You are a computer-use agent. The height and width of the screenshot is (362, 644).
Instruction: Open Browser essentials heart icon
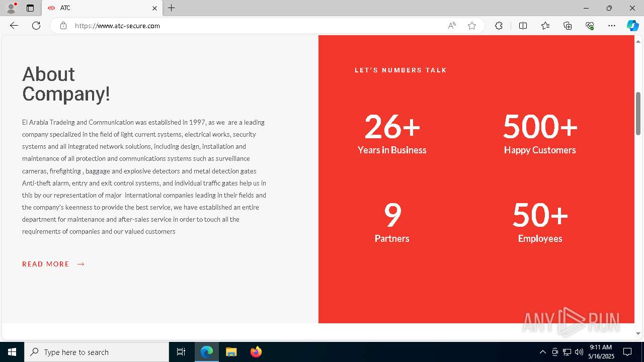pos(590,26)
